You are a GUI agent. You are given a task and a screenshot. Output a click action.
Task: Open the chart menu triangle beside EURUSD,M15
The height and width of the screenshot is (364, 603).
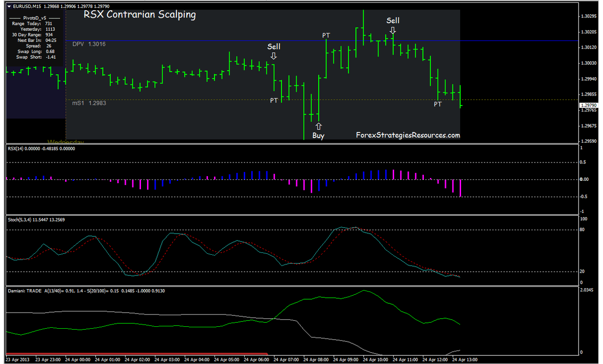(9, 6)
